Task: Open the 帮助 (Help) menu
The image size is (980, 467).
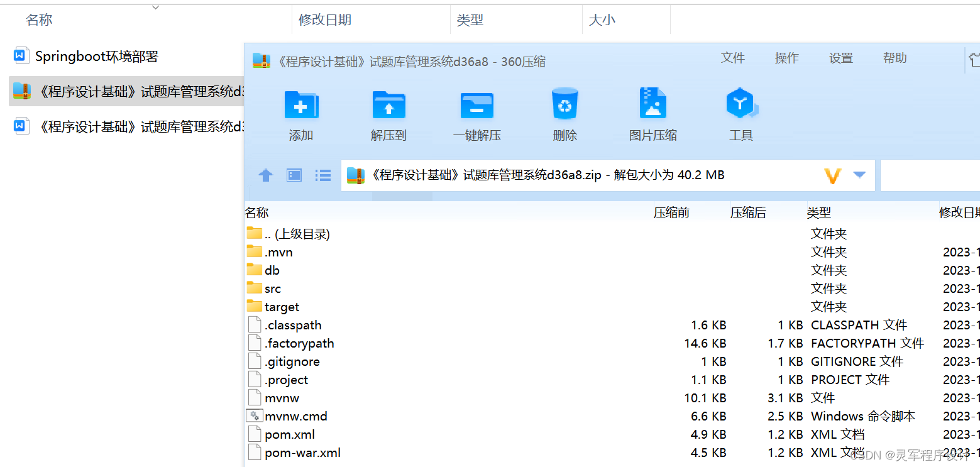Action: point(895,58)
